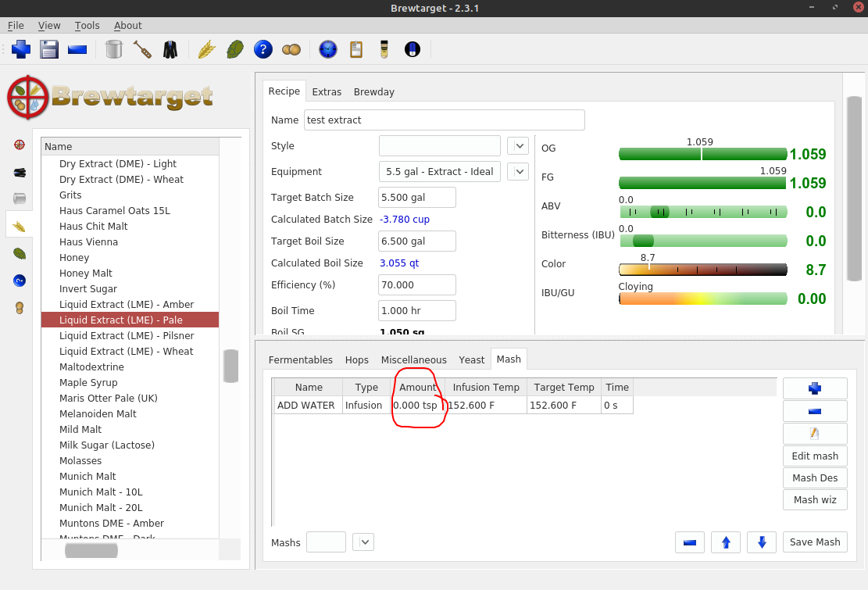Move the mash step down with the blue arrow
The width and height of the screenshot is (868, 590).
pos(762,542)
